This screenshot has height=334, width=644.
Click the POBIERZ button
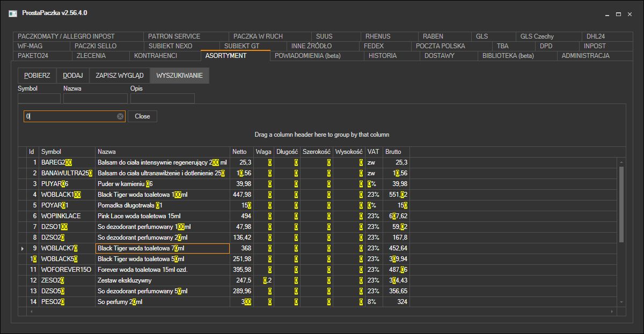pos(37,76)
